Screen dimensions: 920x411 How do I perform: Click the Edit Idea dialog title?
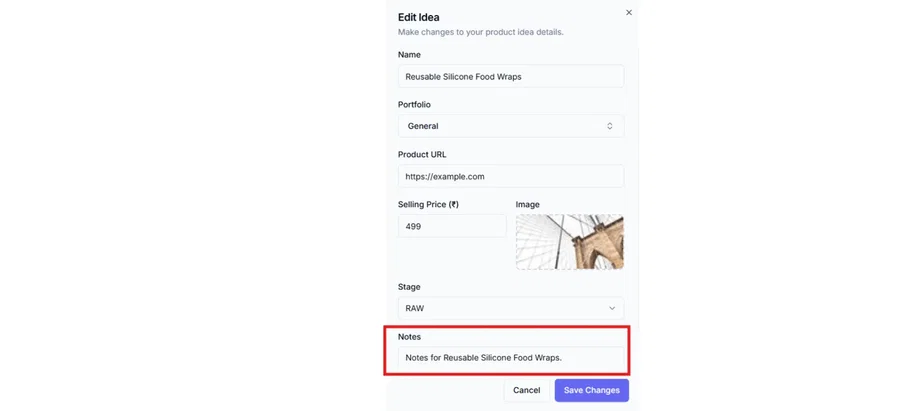tap(418, 17)
